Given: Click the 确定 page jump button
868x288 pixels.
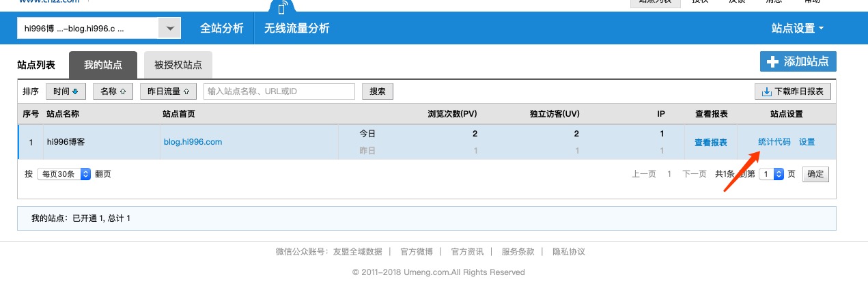Looking at the screenshot, I should click(x=815, y=174).
